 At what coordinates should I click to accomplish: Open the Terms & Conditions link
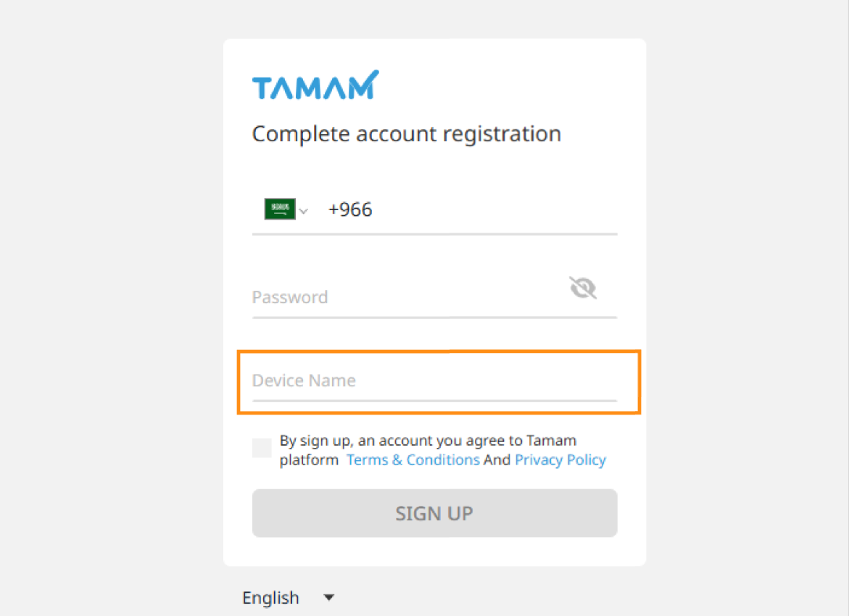413,459
